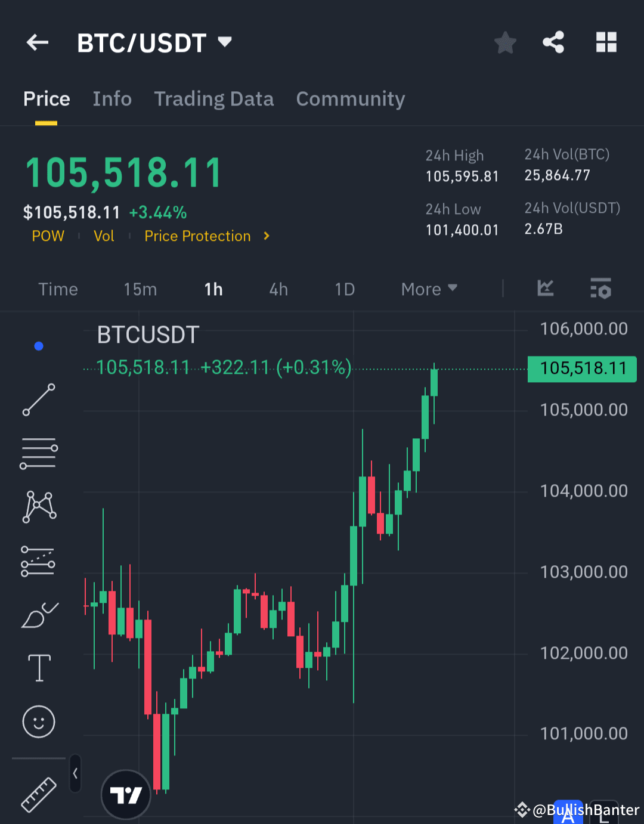Select the Text annotation tool

coord(38,668)
